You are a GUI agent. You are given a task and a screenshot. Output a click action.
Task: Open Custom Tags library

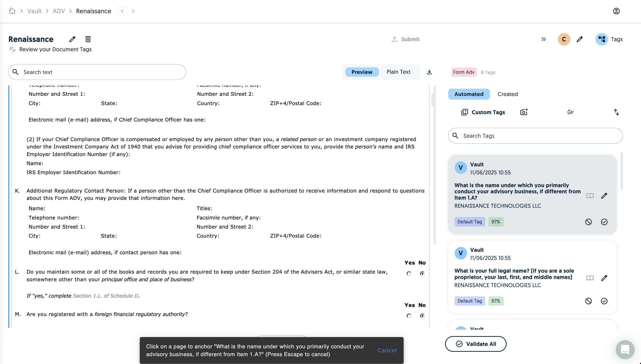click(x=483, y=112)
